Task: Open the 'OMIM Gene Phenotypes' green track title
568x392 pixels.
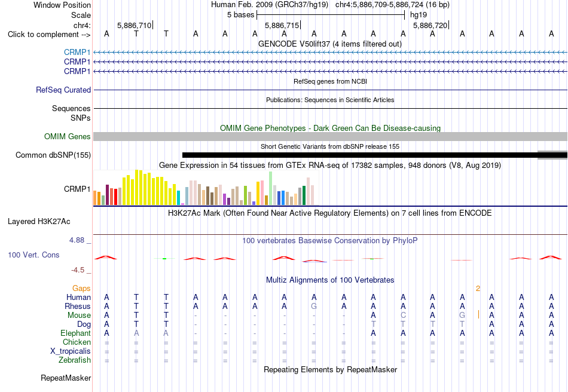Action: tap(330, 128)
